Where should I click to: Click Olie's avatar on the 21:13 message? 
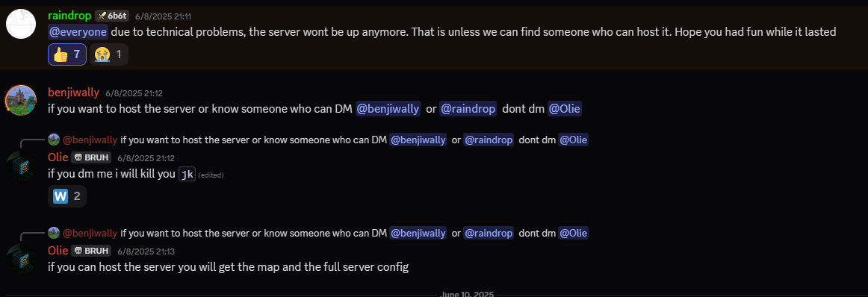pyautogui.click(x=21, y=259)
